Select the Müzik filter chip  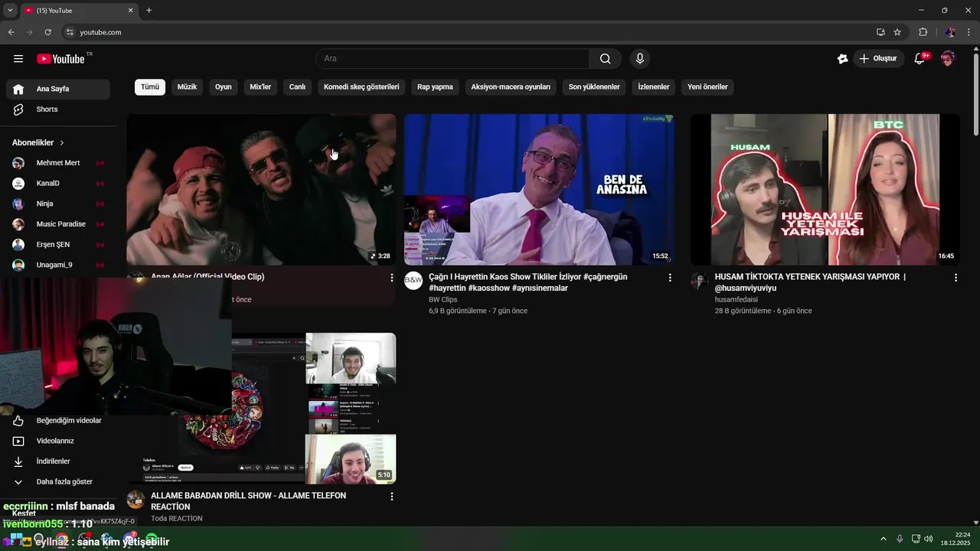click(x=187, y=87)
